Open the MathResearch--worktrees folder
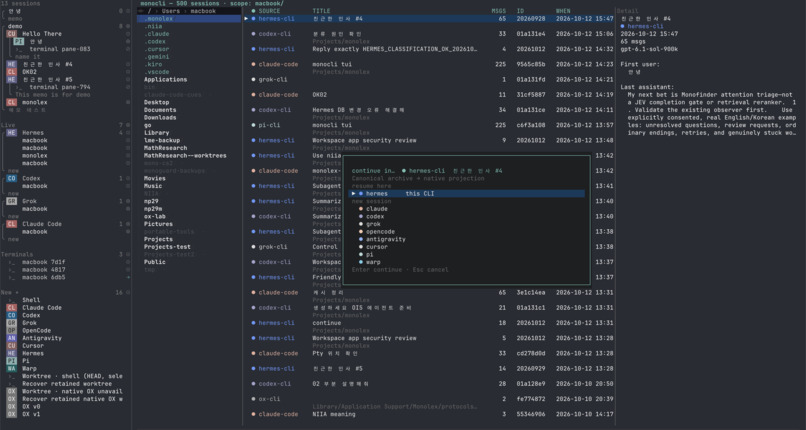806x430 pixels. 185,156
